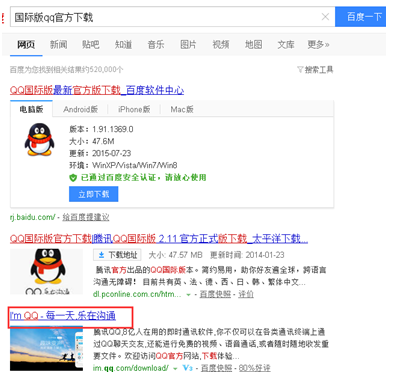Expand the arrow next to im.qq.com/download/
The width and height of the screenshot is (398, 372).
[175, 368]
